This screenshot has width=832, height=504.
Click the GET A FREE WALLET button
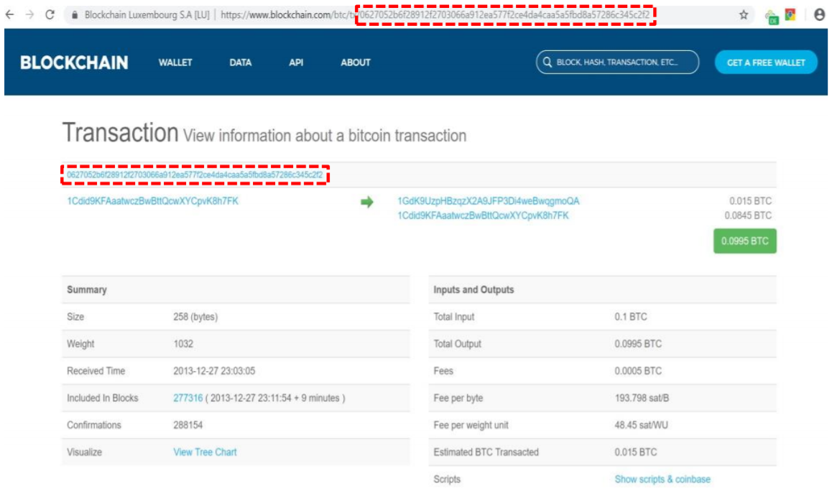click(x=766, y=62)
